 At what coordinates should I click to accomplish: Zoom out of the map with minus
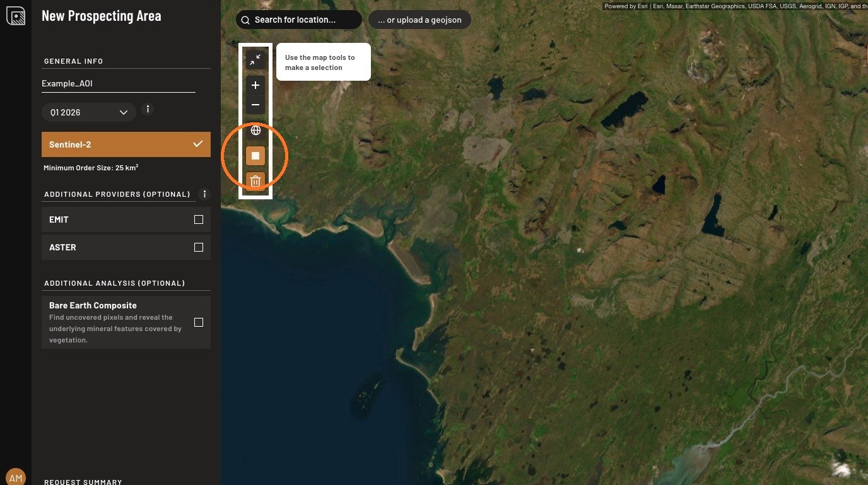point(255,105)
